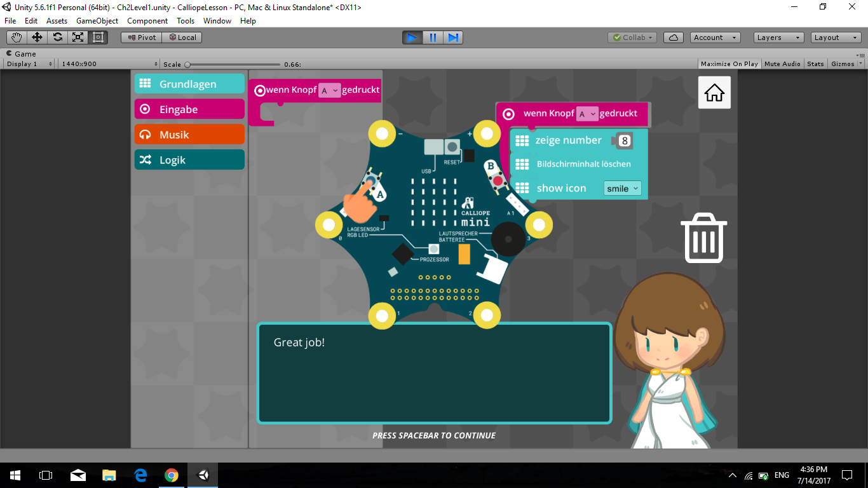This screenshot has width=868, height=488.
Task: Open the Display 1 dropdown
Action: pos(30,64)
